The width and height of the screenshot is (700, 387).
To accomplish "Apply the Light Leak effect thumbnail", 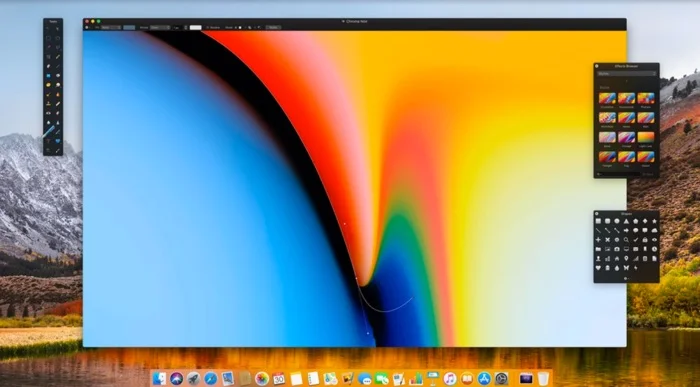I will pyautogui.click(x=646, y=137).
